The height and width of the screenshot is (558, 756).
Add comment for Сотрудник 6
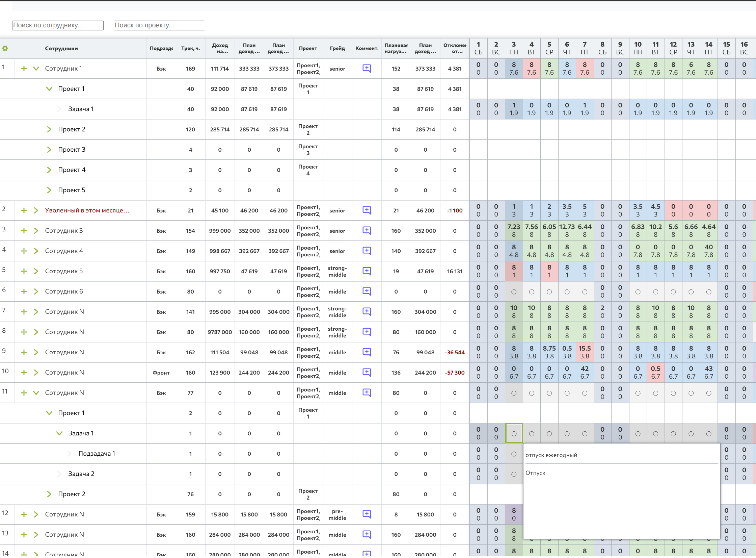click(367, 291)
